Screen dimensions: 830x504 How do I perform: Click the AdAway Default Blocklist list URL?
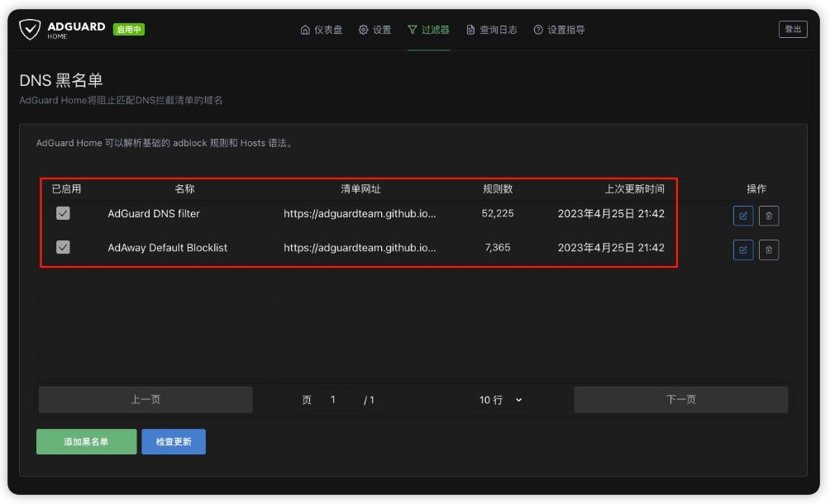(360, 248)
